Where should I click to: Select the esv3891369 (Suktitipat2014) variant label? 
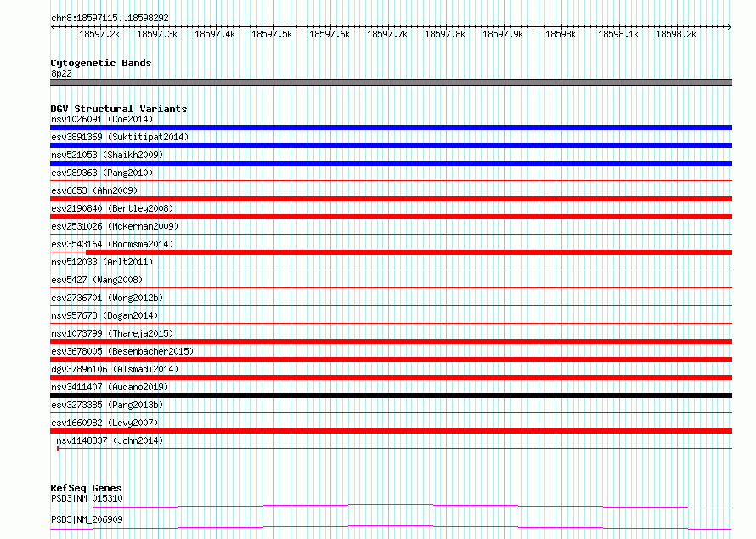(x=120, y=137)
